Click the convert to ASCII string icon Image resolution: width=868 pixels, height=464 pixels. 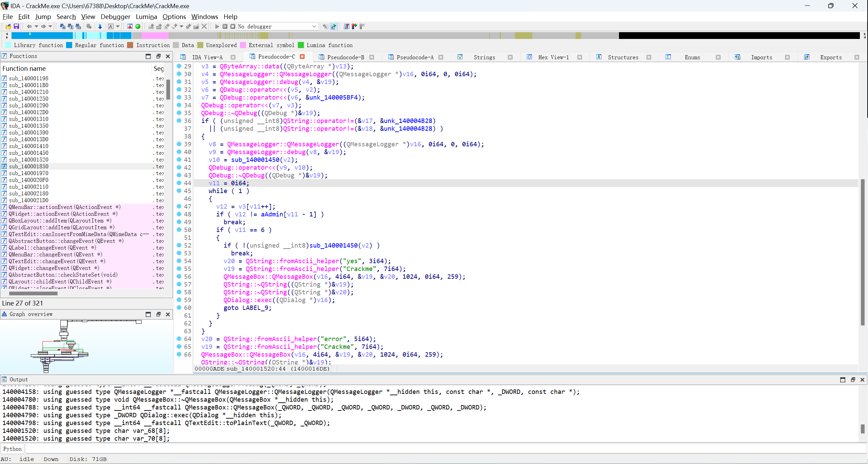pyautogui.click(x=166, y=26)
